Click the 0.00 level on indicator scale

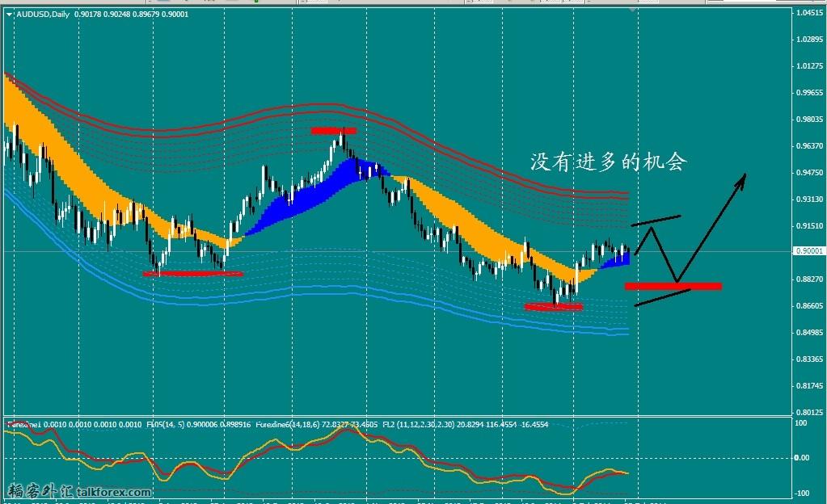click(x=802, y=458)
